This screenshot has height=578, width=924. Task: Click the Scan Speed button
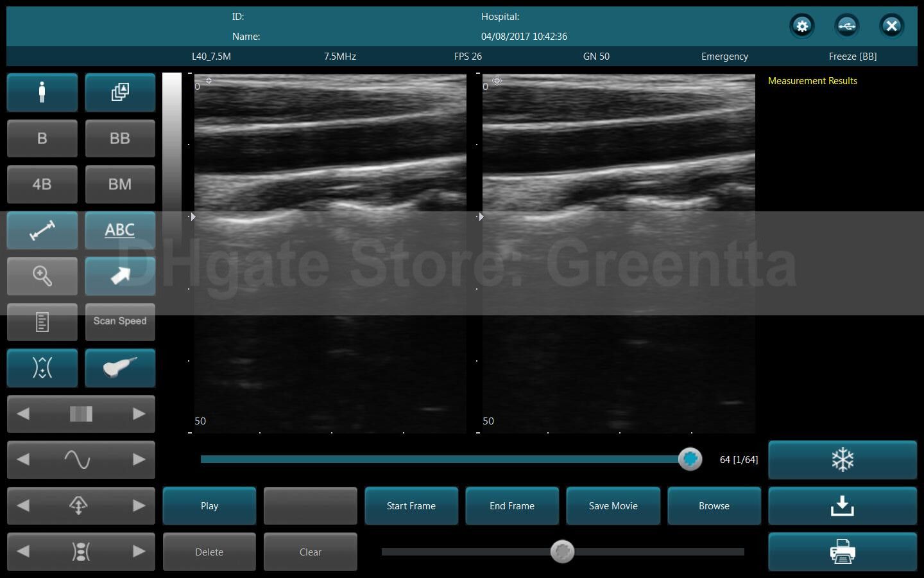120,322
